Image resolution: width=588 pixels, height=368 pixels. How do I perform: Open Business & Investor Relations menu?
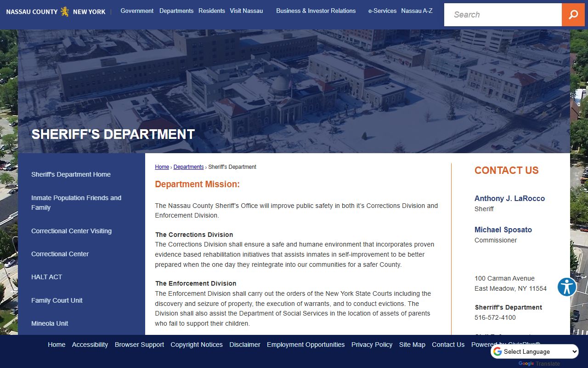[316, 11]
